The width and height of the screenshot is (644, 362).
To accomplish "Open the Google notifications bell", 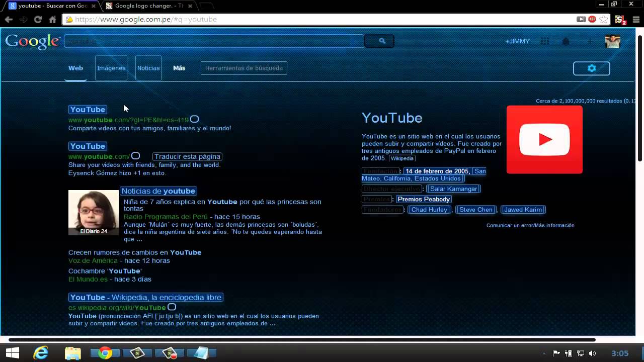I will click(x=566, y=41).
